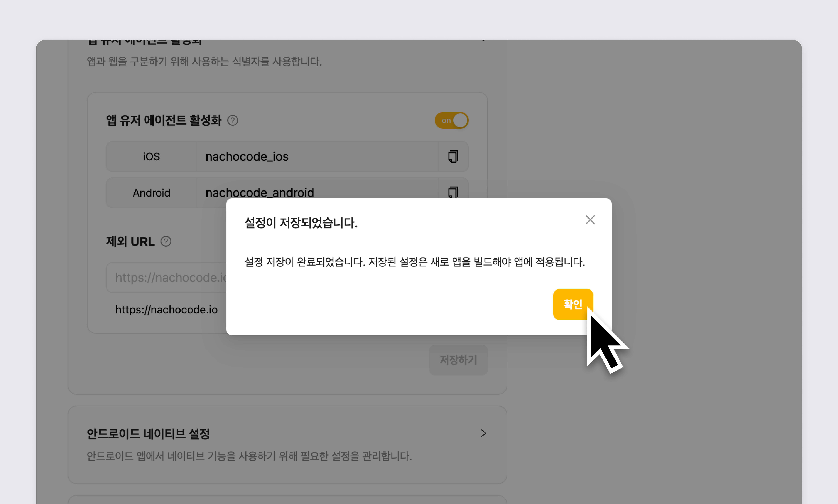Select the nachocode_ios text value
The width and height of the screenshot is (838, 504).
click(x=247, y=157)
